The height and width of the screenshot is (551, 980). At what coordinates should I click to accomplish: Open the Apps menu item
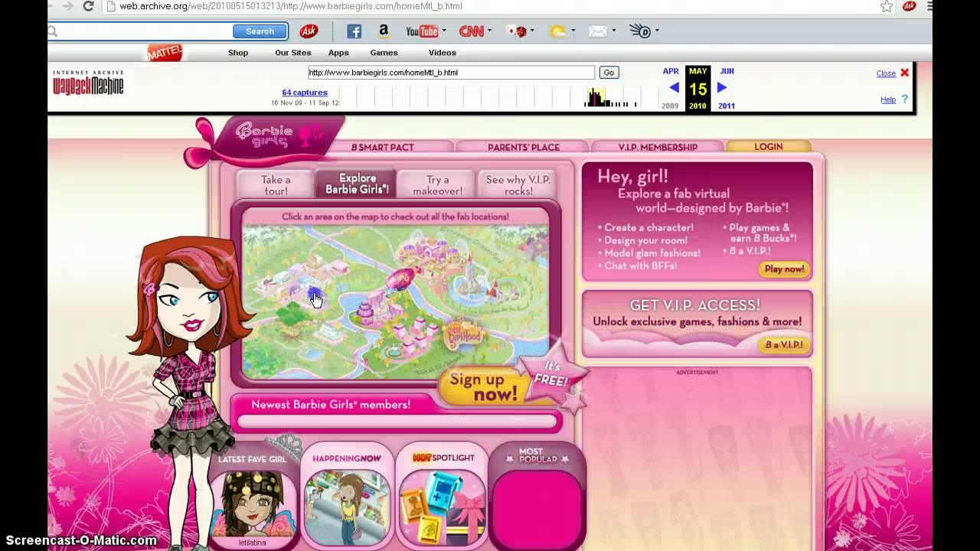pos(338,53)
